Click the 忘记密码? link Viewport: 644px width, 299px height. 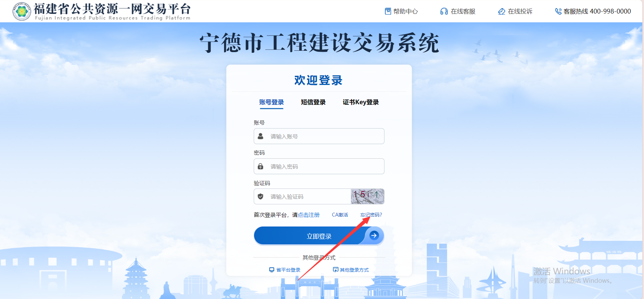[x=371, y=215]
